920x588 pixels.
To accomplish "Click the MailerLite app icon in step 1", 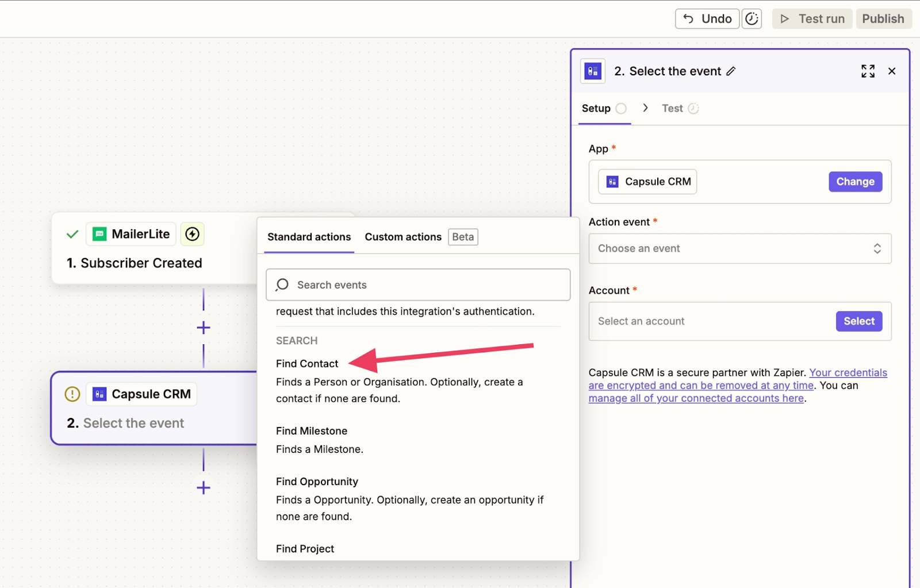I will (100, 234).
